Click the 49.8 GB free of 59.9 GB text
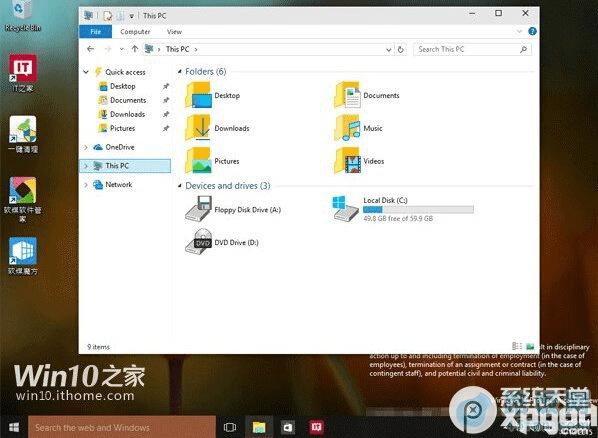Screen dimensions: 598x438 (398, 219)
